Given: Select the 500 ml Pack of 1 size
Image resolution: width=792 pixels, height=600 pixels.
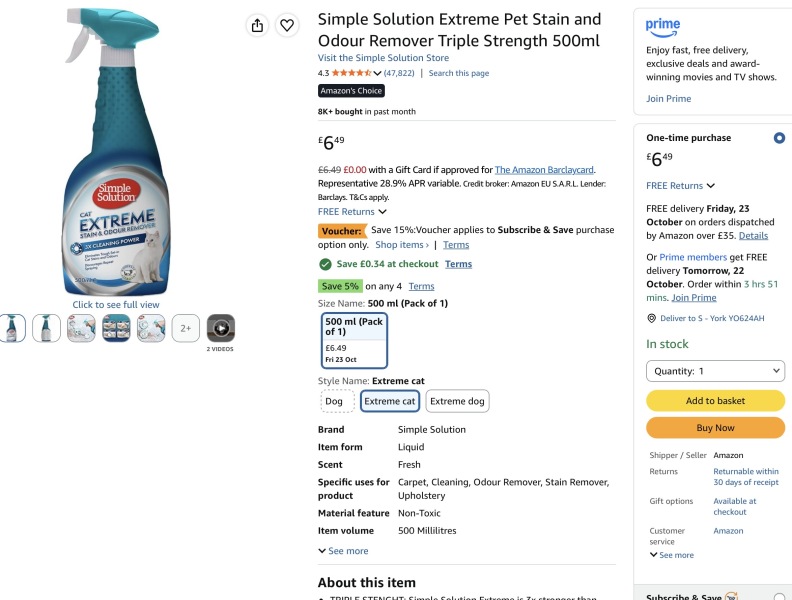Looking at the screenshot, I should point(355,340).
